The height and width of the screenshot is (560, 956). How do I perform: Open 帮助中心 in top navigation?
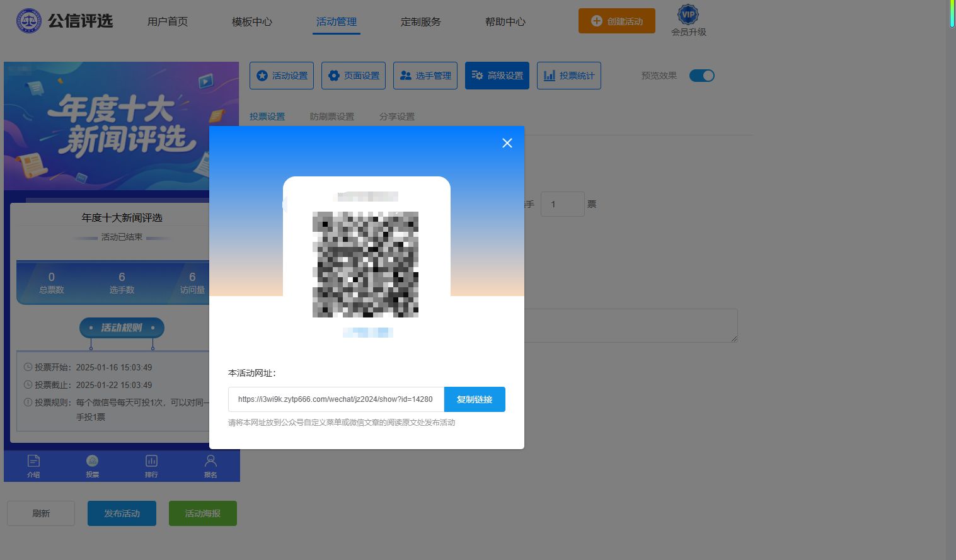coord(505,21)
